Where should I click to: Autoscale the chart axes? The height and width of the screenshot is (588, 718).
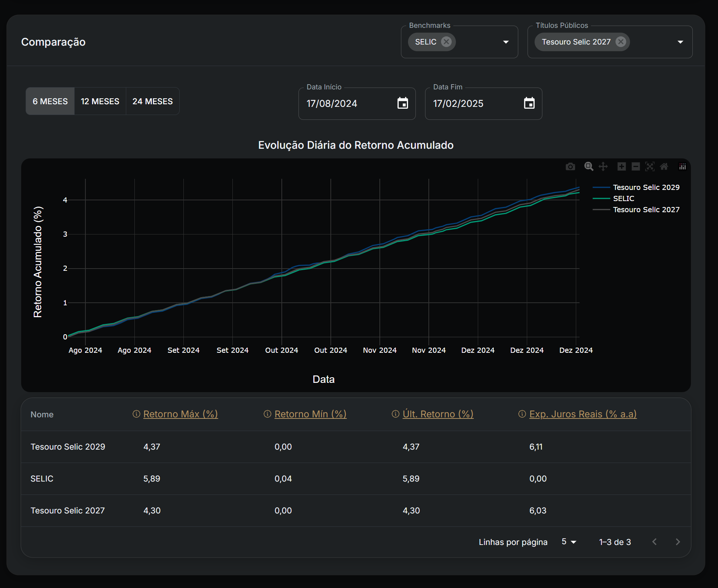pos(650,167)
